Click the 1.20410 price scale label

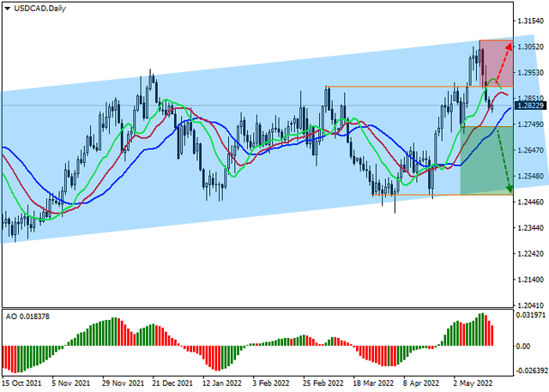[531, 305]
